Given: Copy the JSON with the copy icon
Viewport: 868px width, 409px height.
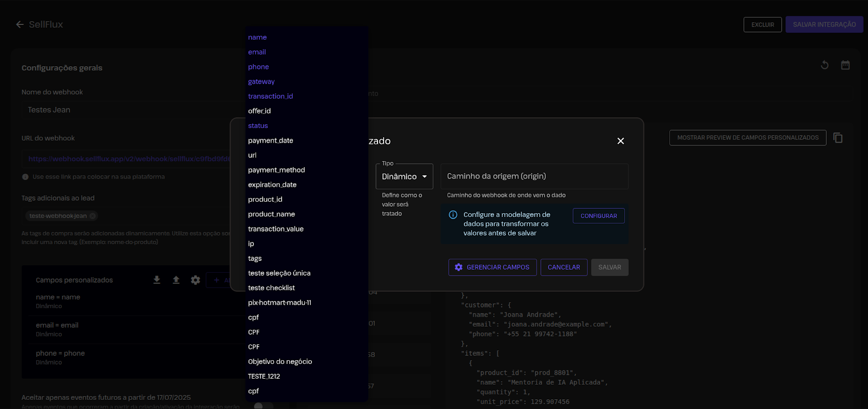Looking at the screenshot, I should point(838,138).
